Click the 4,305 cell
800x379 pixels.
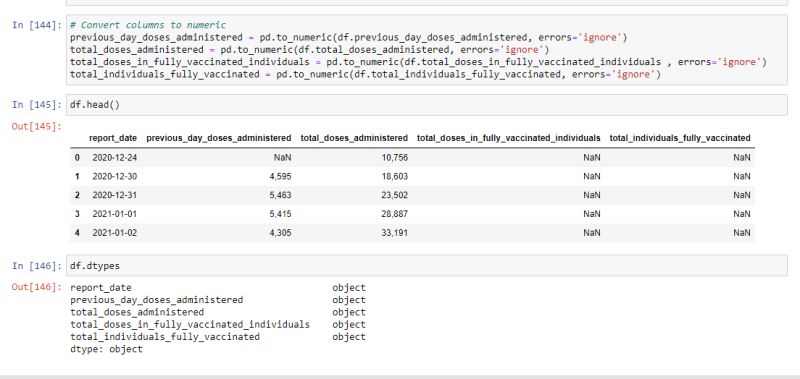(281, 233)
